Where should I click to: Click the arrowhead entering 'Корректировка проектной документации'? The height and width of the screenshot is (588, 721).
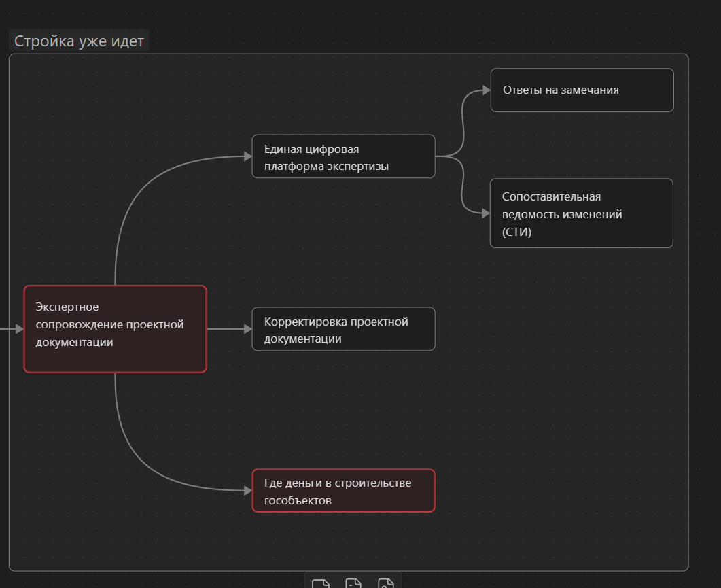click(x=247, y=329)
